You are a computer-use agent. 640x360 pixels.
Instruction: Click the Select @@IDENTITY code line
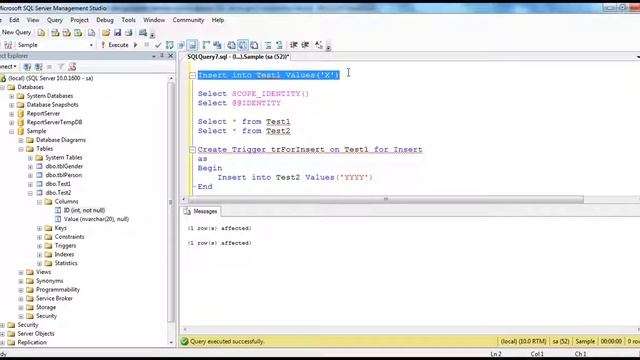click(x=239, y=103)
